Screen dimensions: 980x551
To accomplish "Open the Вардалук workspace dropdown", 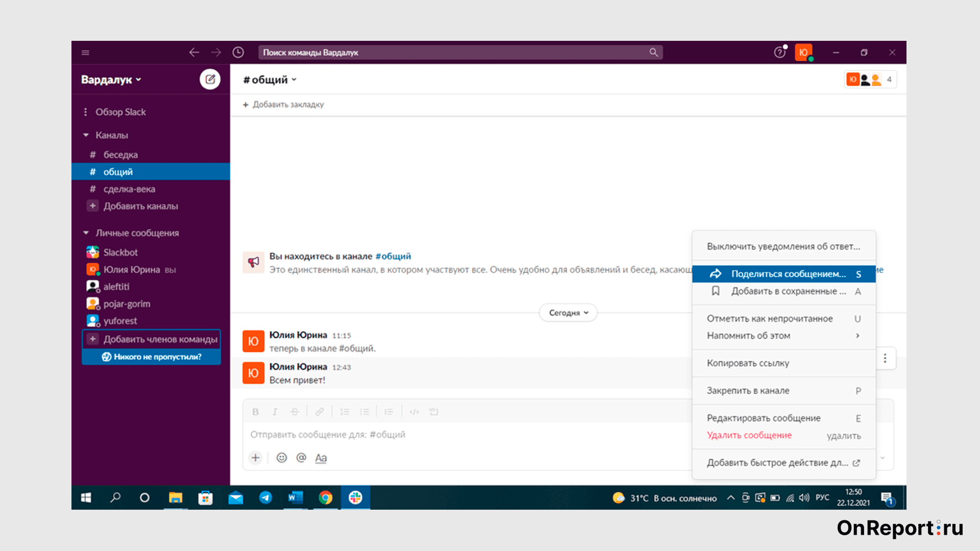I will coord(111,80).
